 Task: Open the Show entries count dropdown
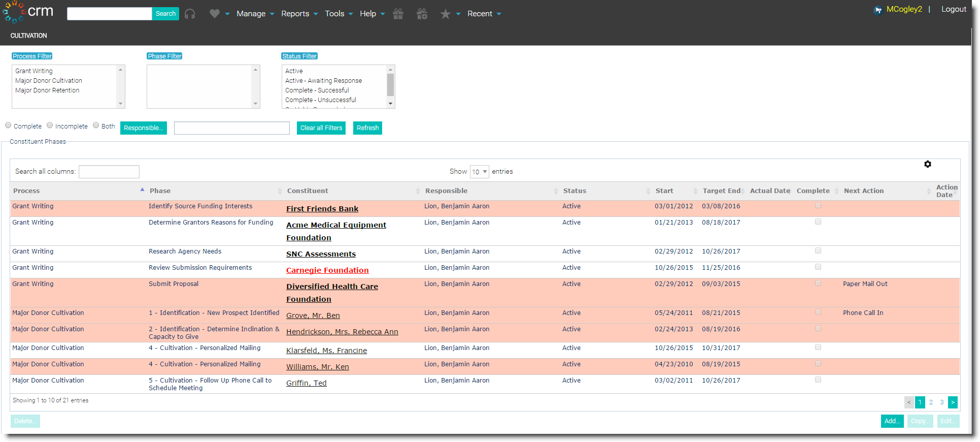click(479, 172)
